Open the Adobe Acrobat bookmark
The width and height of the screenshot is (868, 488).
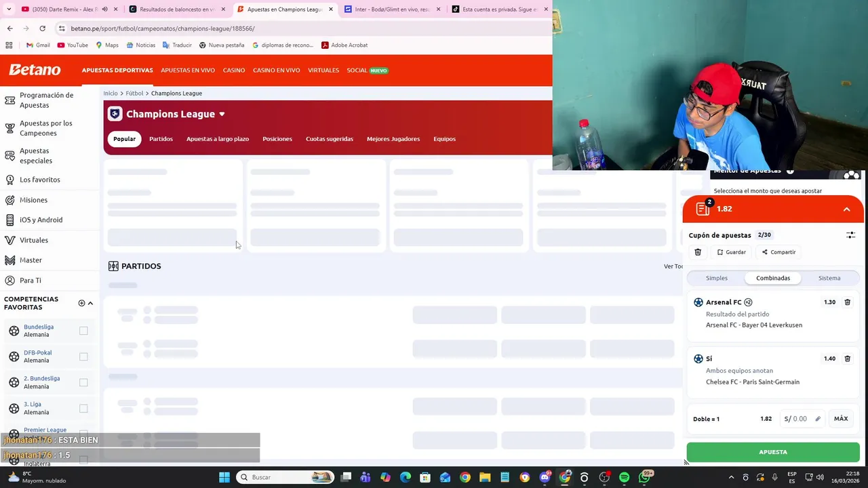point(344,45)
